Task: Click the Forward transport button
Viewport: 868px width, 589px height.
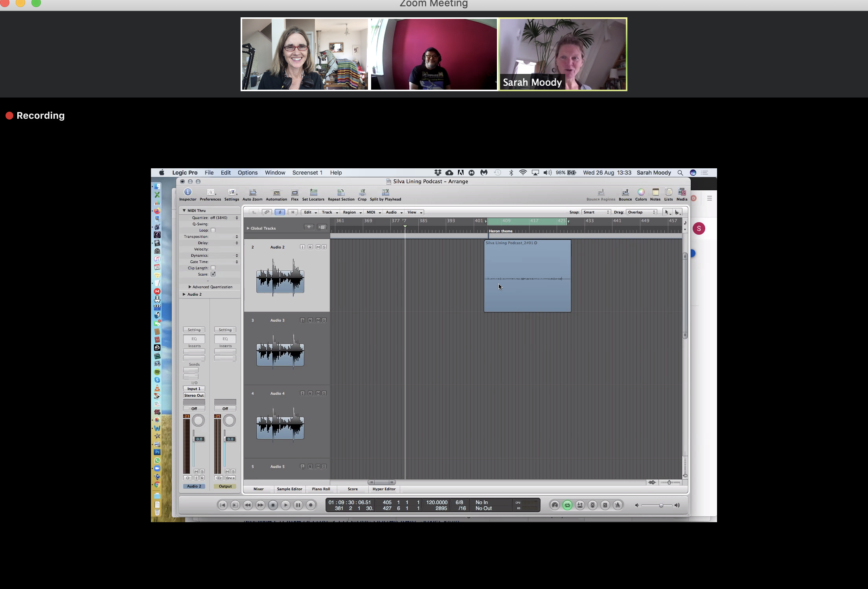Action: [x=260, y=505]
